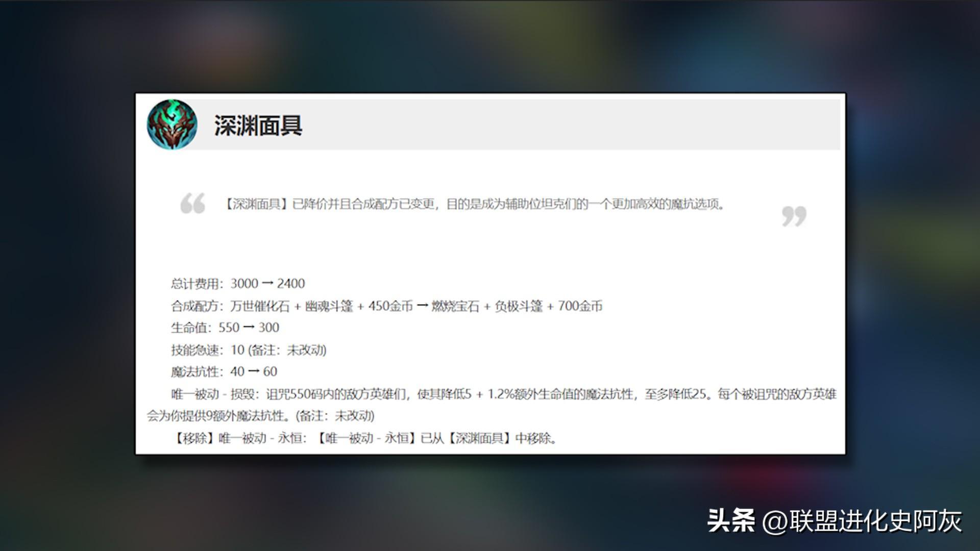Click the 700金币 cost text
This screenshot has height=551, width=980.
click(x=580, y=306)
